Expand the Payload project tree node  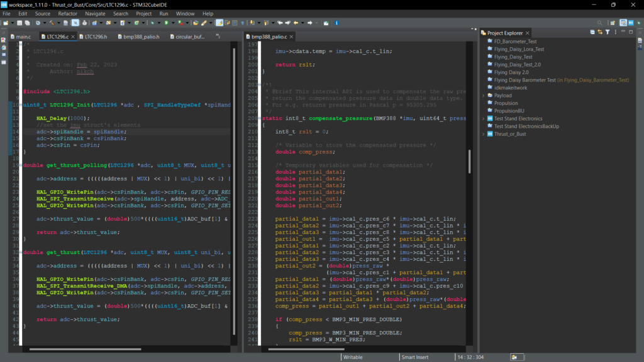click(484, 96)
